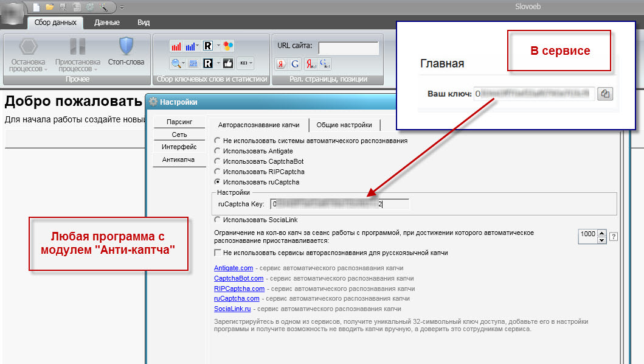Click the red bar chart statistics icon

click(176, 46)
